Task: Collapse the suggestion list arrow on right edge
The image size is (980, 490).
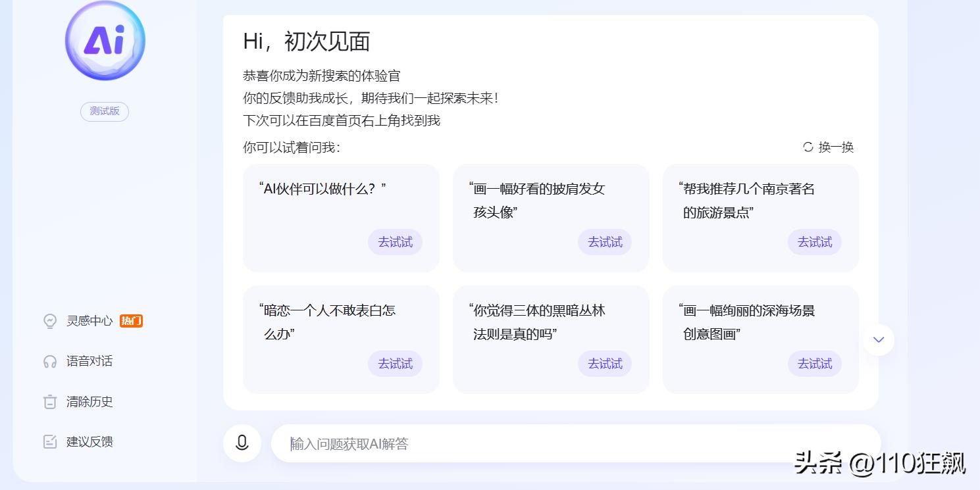Action: [x=877, y=339]
